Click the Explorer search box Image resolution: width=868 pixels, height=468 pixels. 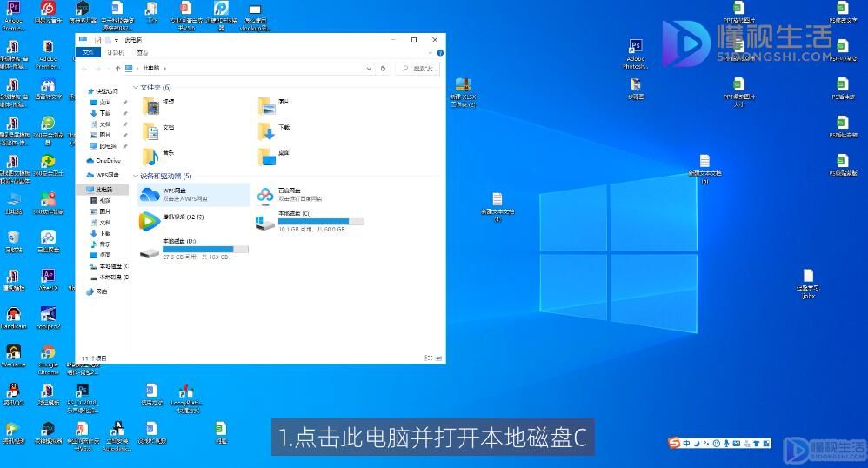(x=418, y=68)
